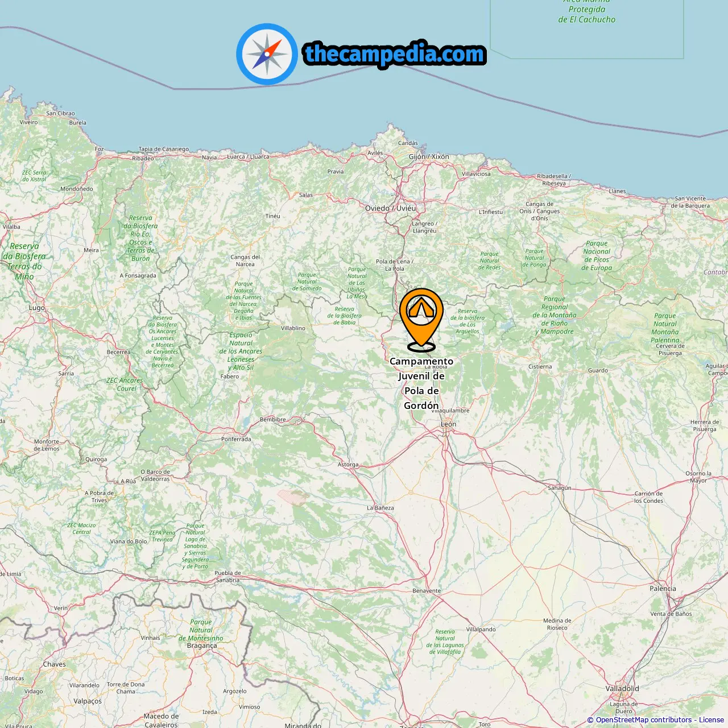The image size is (728, 728).
Task: Click the Gijón / Xixón city label
Action: click(x=429, y=156)
